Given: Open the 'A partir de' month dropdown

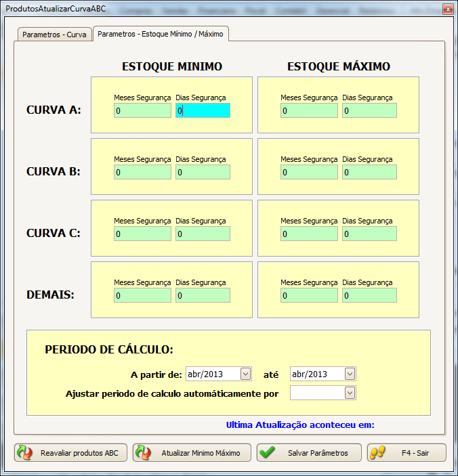Looking at the screenshot, I should (245, 374).
